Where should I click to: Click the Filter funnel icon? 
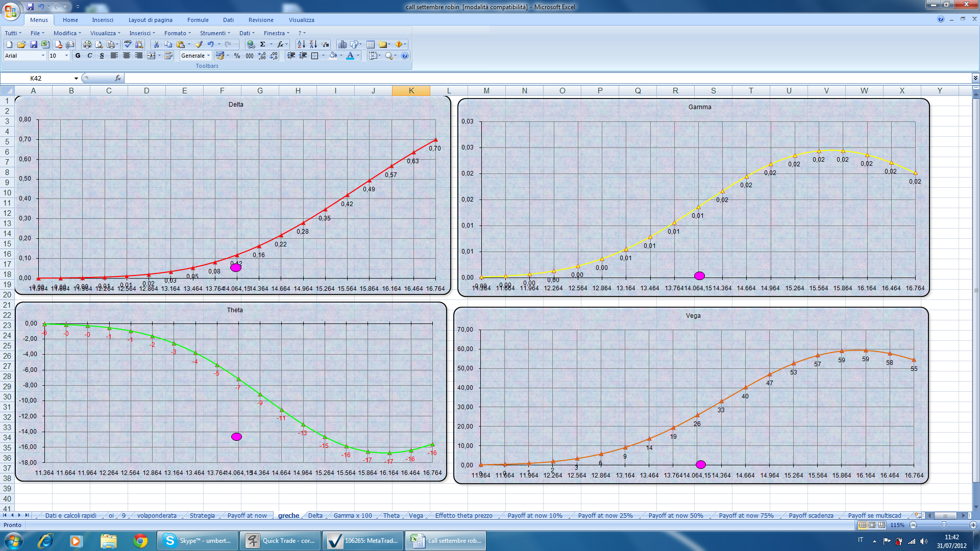[325, 44]
